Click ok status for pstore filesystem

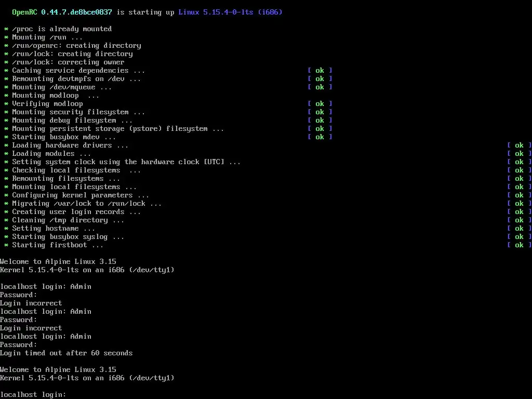click(x=320, y=129)
